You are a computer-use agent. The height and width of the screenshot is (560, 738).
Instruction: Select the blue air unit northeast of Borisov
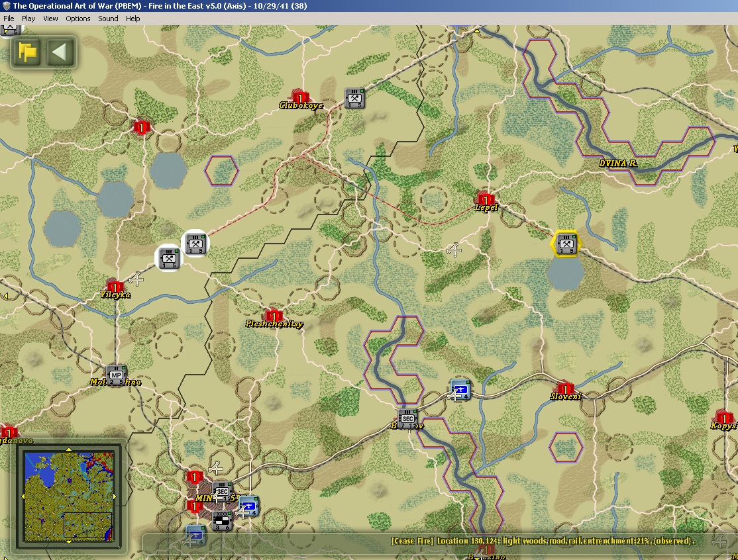coord(460,389)
